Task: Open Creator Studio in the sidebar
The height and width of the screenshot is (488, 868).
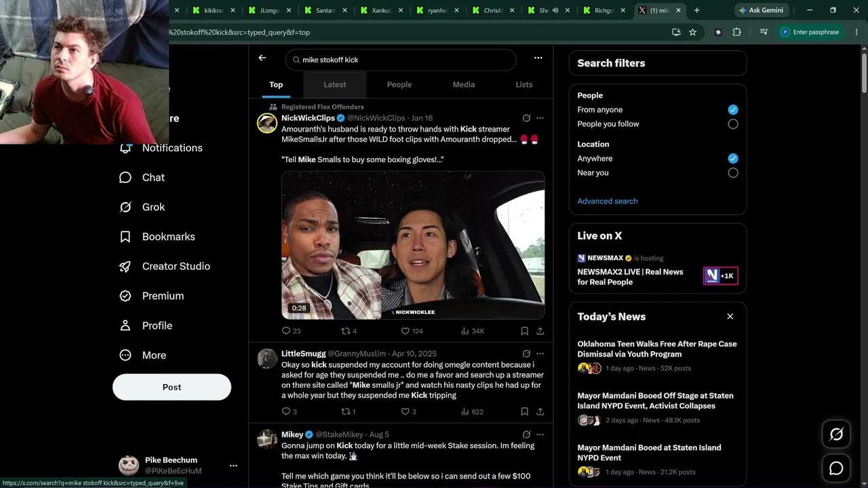Action: click(x=165, y=266)
